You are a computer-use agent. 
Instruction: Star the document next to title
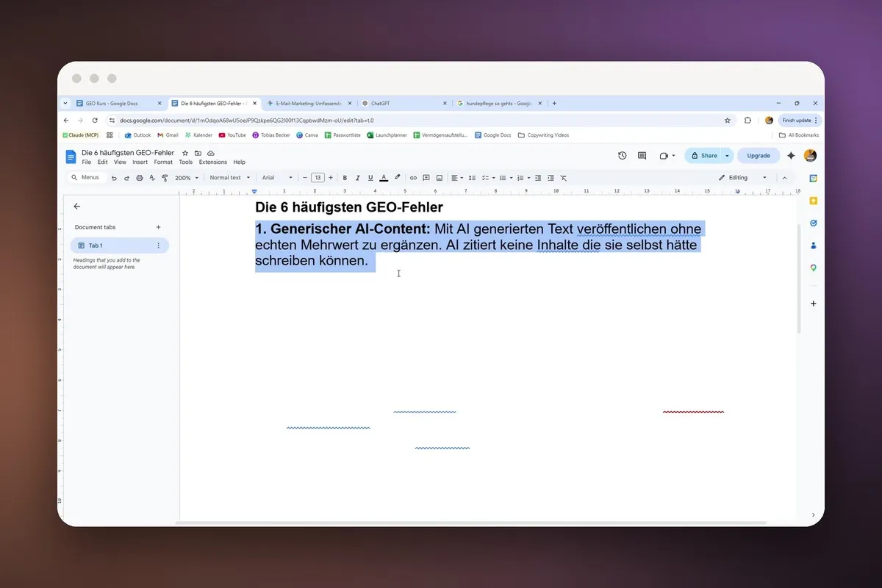[x=185, y=153]
